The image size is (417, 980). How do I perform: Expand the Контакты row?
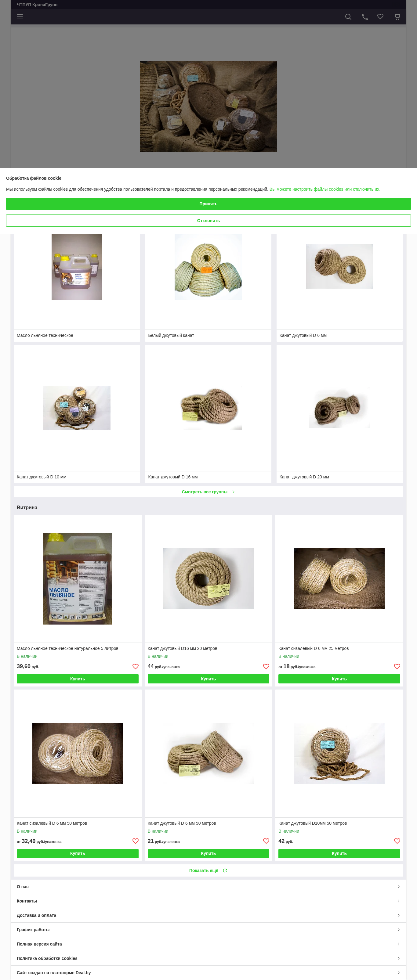[209, 901]
